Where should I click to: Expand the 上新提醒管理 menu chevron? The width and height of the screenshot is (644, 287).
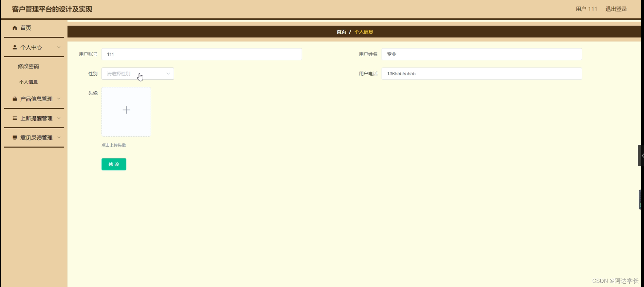click(59, 118)
